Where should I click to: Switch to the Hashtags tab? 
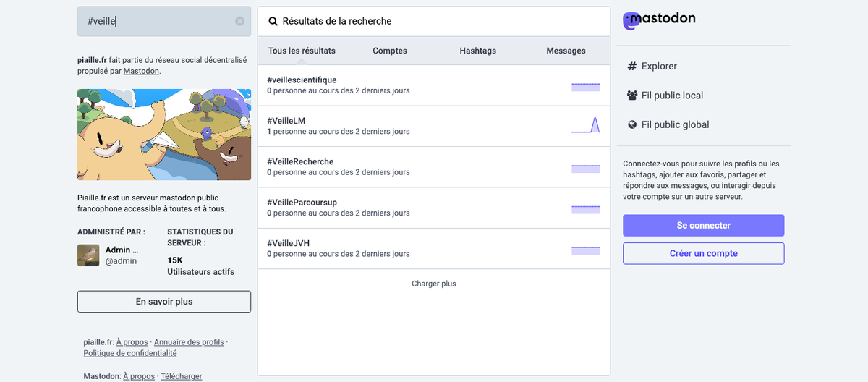[x=478, y=51]
